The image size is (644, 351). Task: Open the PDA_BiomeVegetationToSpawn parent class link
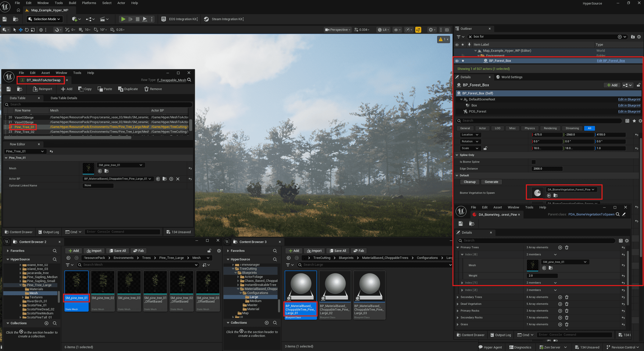(x=591, y=214)
